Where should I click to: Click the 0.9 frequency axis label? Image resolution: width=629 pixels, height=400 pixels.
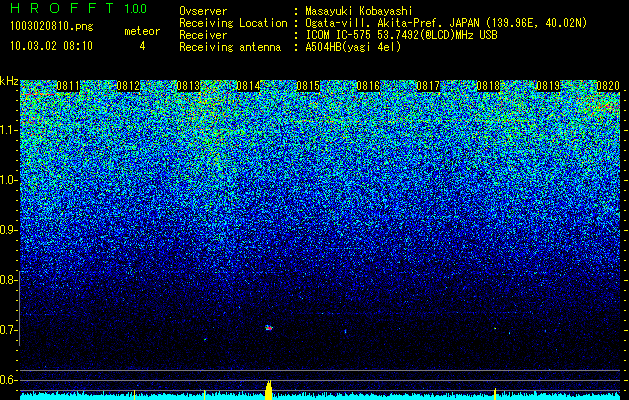pyautogui.click(x=8, y=230)
